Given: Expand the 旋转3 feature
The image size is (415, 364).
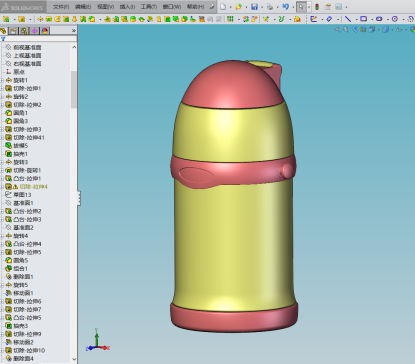Looking at the screenshot, I should 2,162.
